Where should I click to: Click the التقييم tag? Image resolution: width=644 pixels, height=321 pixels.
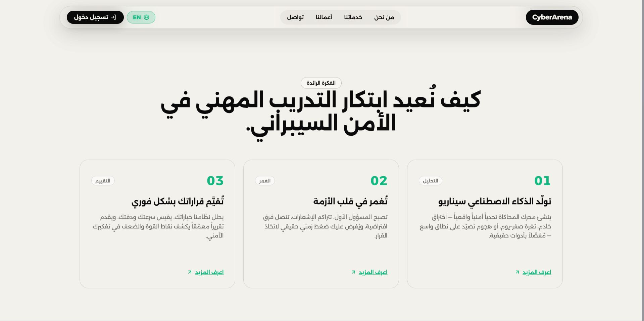pyautogui.click(x=103, y=181)
